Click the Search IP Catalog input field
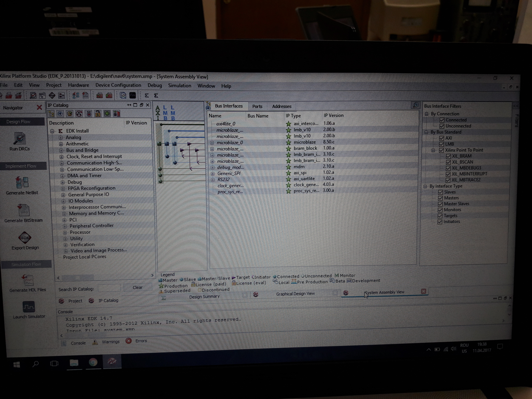The height and width of the screenshot is (399, 532). [109, 288]
